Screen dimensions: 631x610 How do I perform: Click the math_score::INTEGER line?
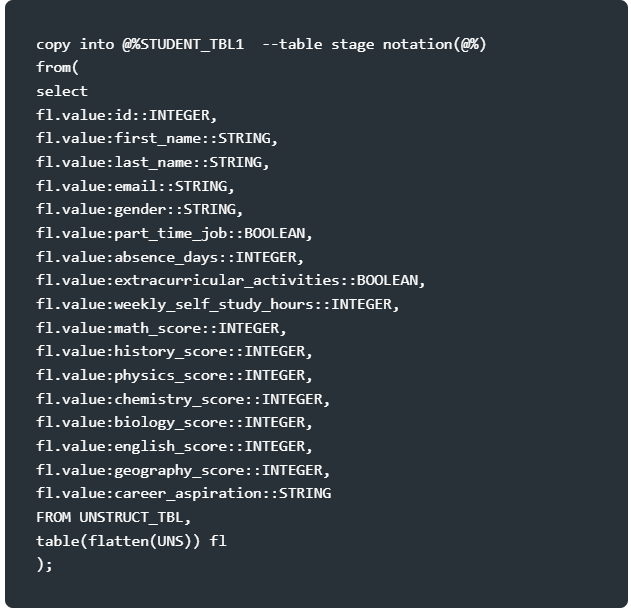161,328
